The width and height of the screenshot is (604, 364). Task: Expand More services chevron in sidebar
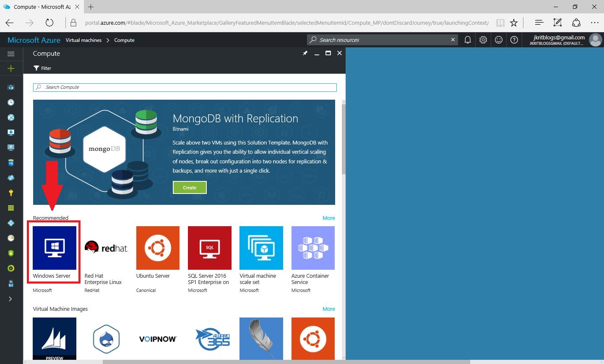[10, 299]
